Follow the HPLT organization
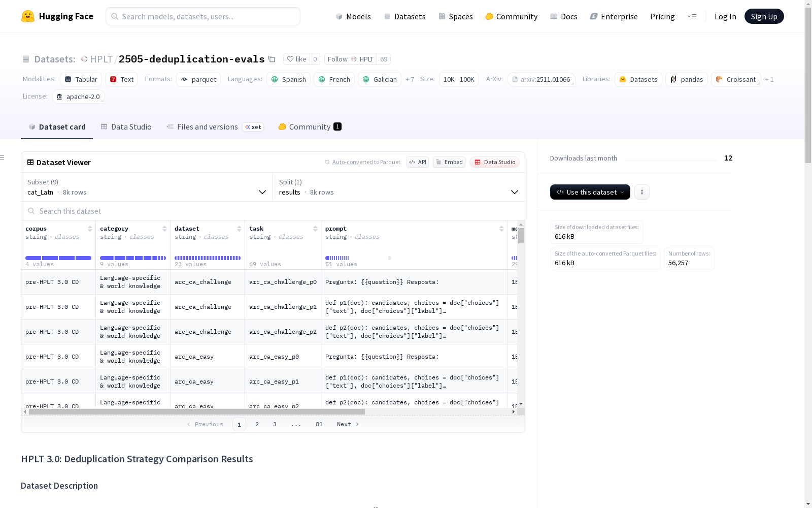812x508 pixels. click(351, 59)
